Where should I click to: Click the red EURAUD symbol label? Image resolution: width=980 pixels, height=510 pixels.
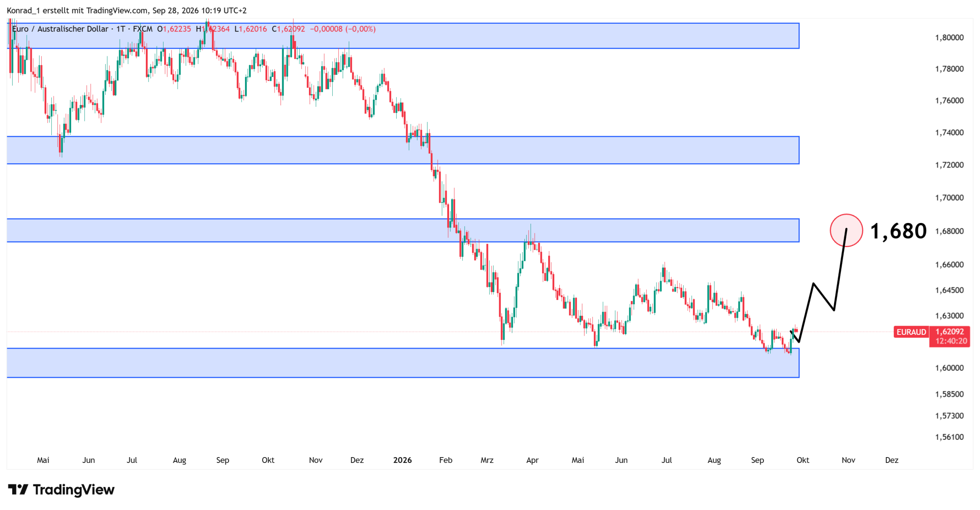(911, 332)
